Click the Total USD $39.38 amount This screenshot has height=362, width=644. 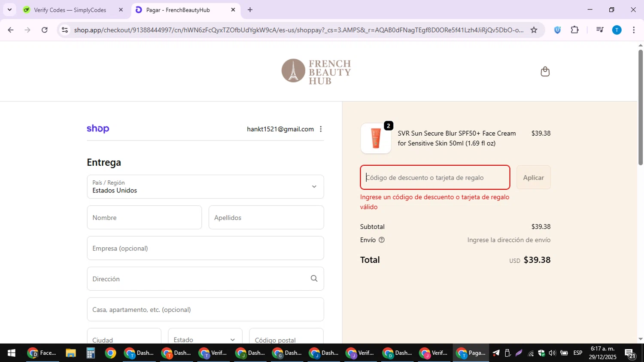[x=530, y=260]
